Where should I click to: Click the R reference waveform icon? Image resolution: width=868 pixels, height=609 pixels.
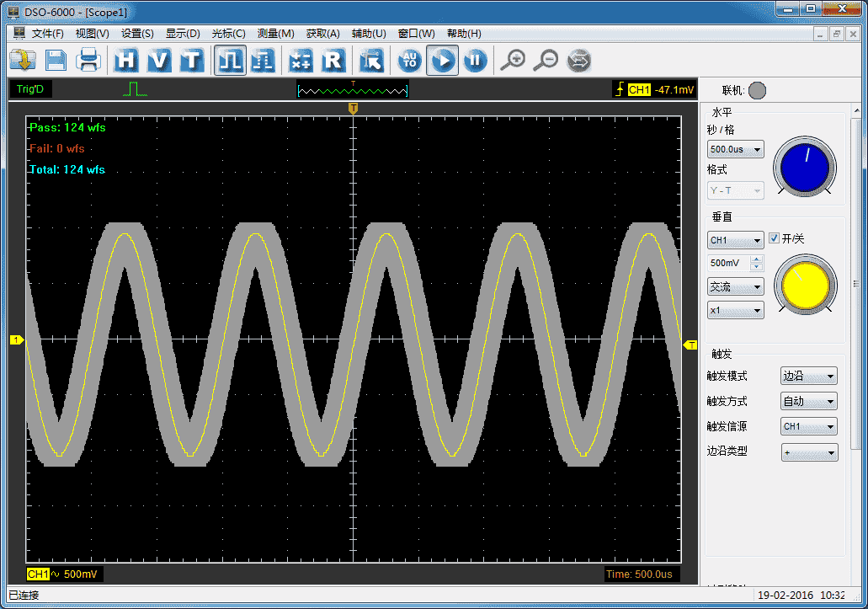(333, 60)
